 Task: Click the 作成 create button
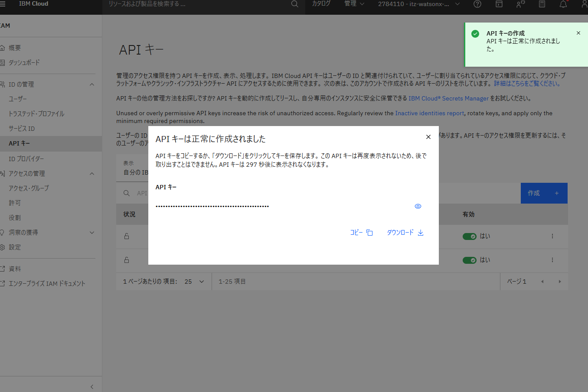[x=544, y=193]
